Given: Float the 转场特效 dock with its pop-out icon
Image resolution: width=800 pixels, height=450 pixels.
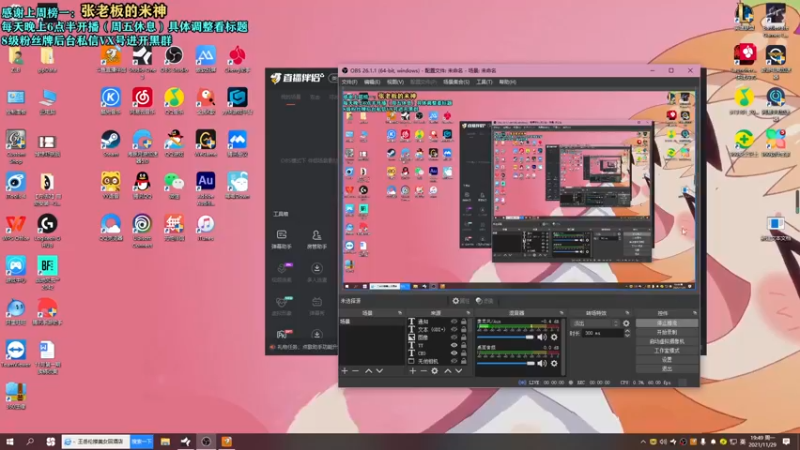Looking at the screenshot, I should click(627, 313).
